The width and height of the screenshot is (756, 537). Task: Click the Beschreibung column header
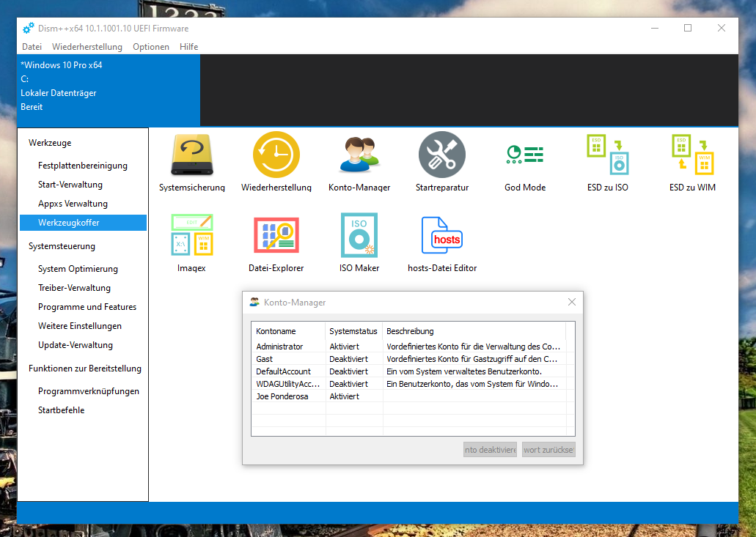(x=474, y=331)
